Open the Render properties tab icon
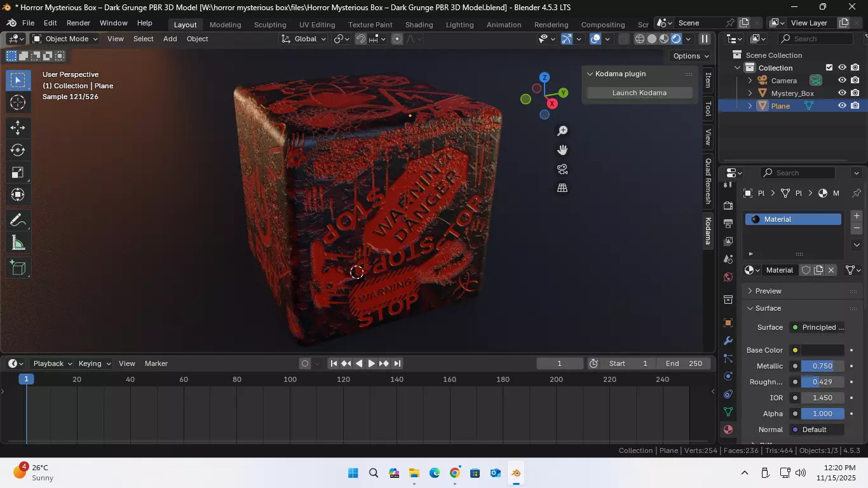Screen dimensions: 868x488 pos(728,205)
